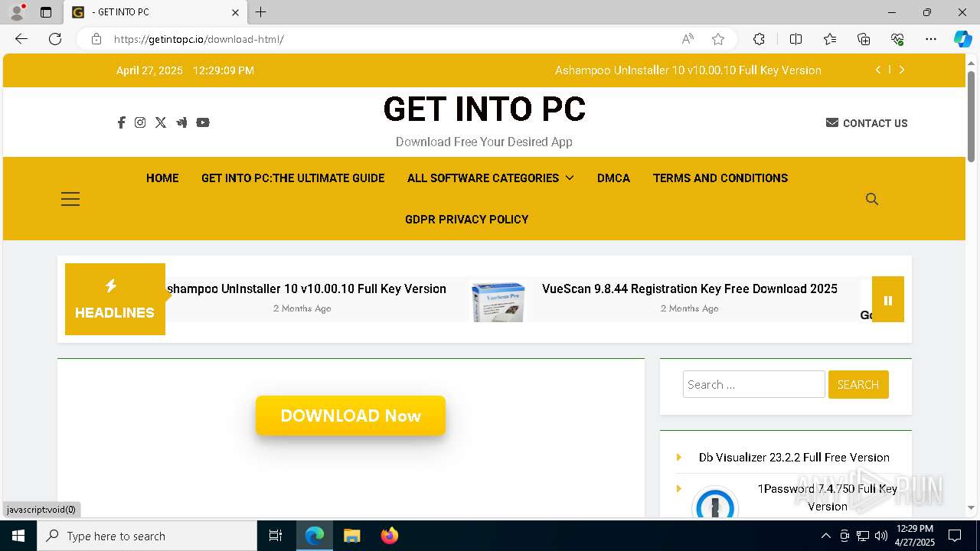Click the page vertical scrollbar thumb
The image size is (980, 551).
coord(971,116)
